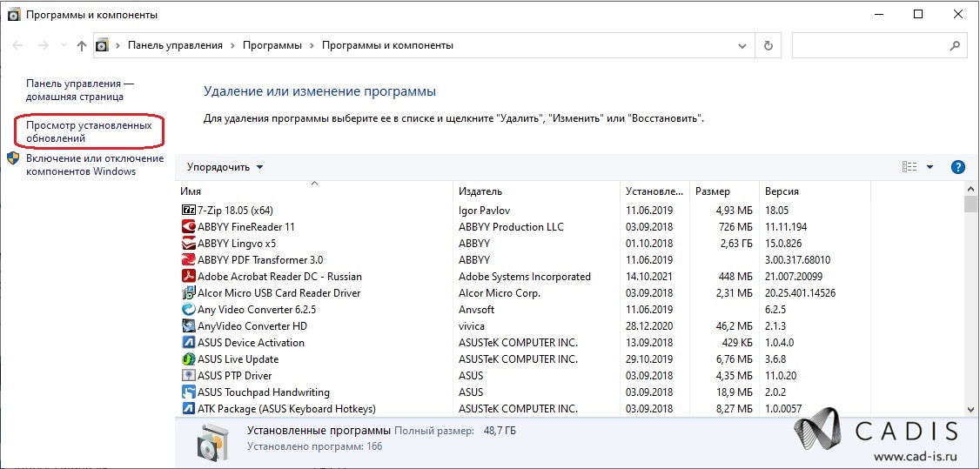Select Anvsoft publisher cell
980x469 pixels.
(476, 309)
